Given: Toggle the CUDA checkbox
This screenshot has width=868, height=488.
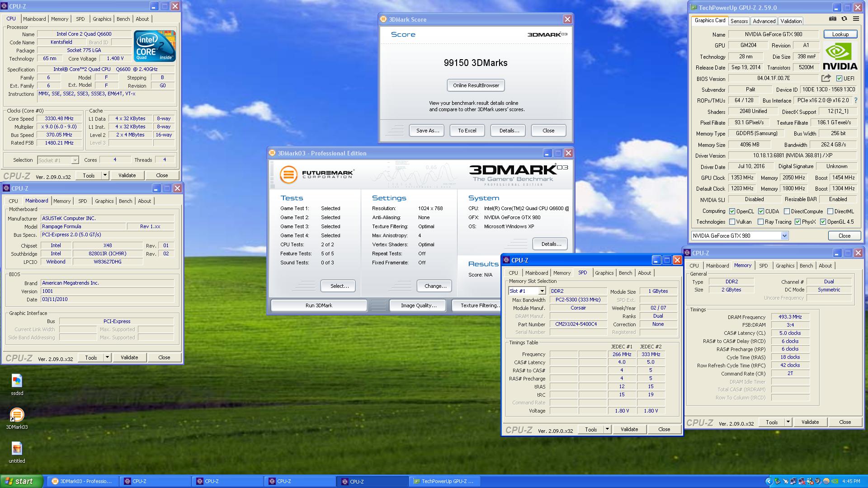Looking at the screenshot, I should coord(761,211).
